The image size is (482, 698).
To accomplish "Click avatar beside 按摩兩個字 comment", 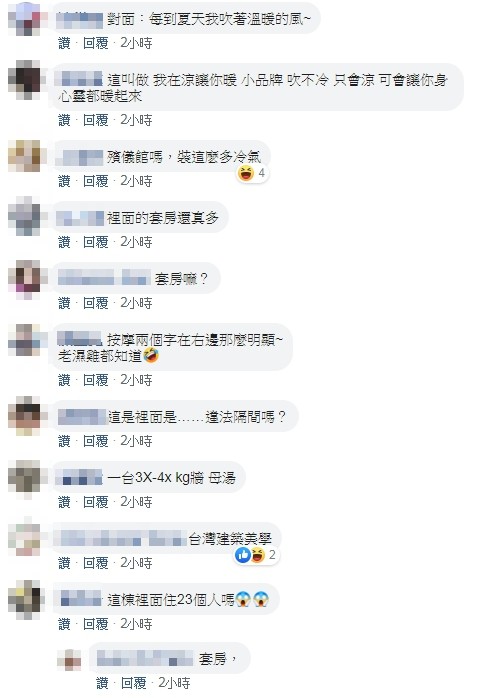I will [24, 340].
